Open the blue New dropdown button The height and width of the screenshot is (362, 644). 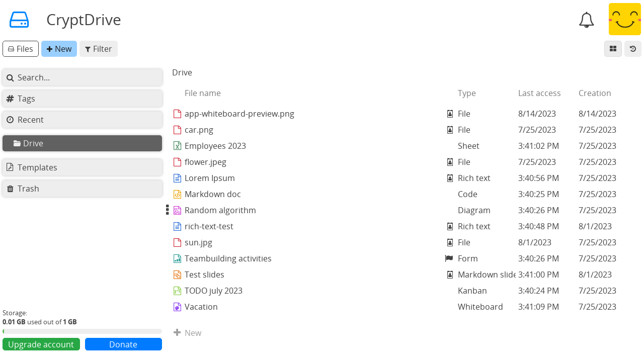tap(59, 49)
